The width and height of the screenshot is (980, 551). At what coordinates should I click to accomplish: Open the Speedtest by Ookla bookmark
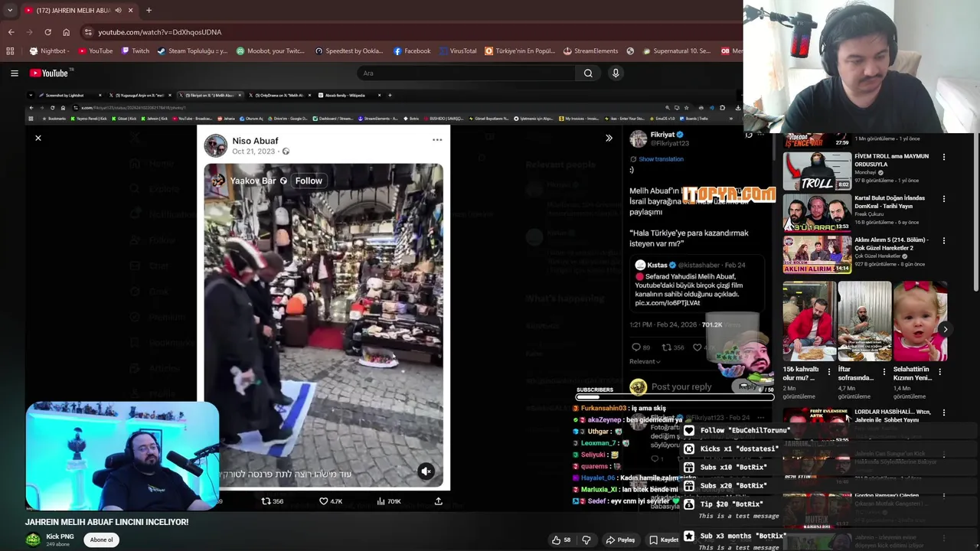(348, 51)
